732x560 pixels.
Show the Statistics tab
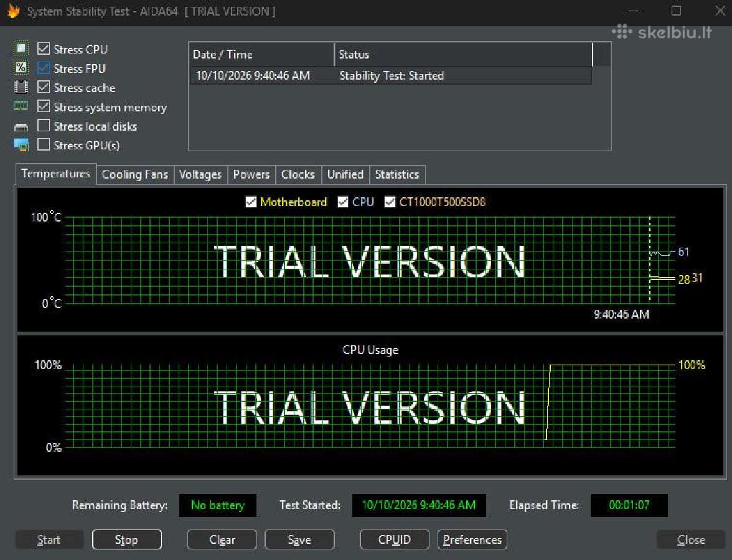click(x=397, y=174)
